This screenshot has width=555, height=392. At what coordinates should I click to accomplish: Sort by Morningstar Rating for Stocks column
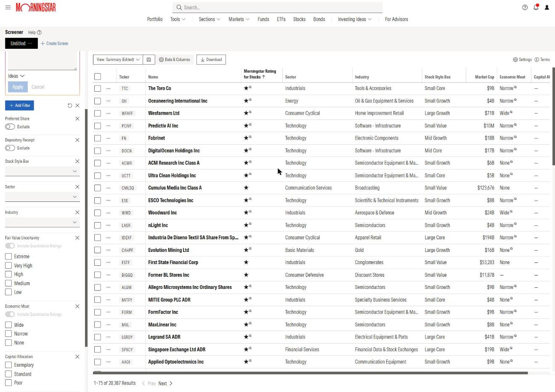click(x=260, y=74)
